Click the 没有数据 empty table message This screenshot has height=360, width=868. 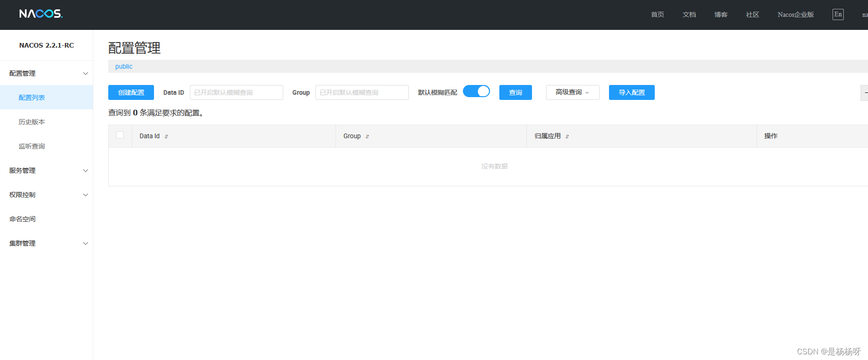click(495, 166)
